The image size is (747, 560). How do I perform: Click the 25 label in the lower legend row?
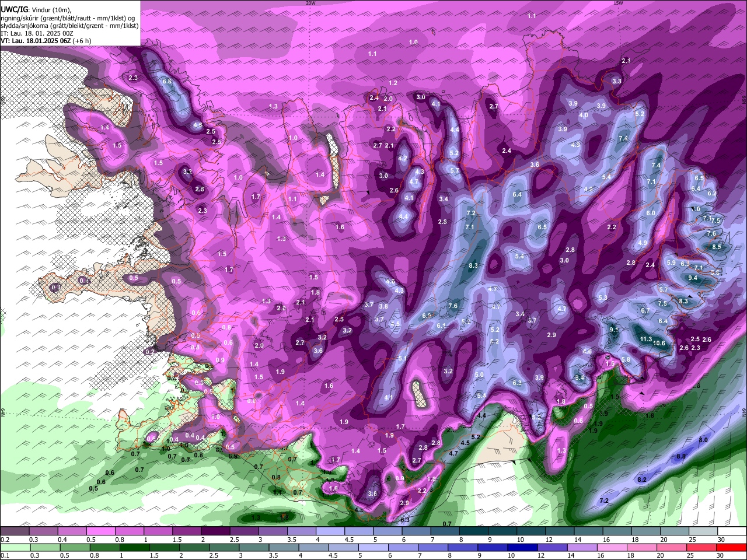point(692,556)
